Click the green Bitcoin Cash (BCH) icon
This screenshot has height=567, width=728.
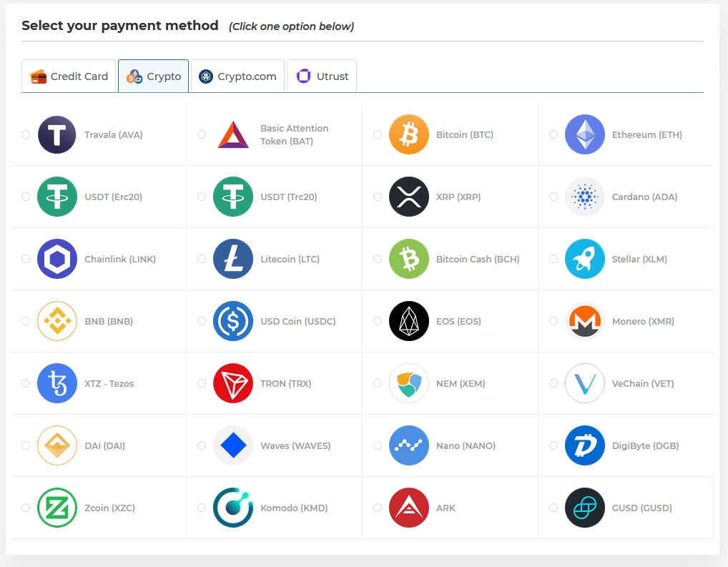coord(409,259)
